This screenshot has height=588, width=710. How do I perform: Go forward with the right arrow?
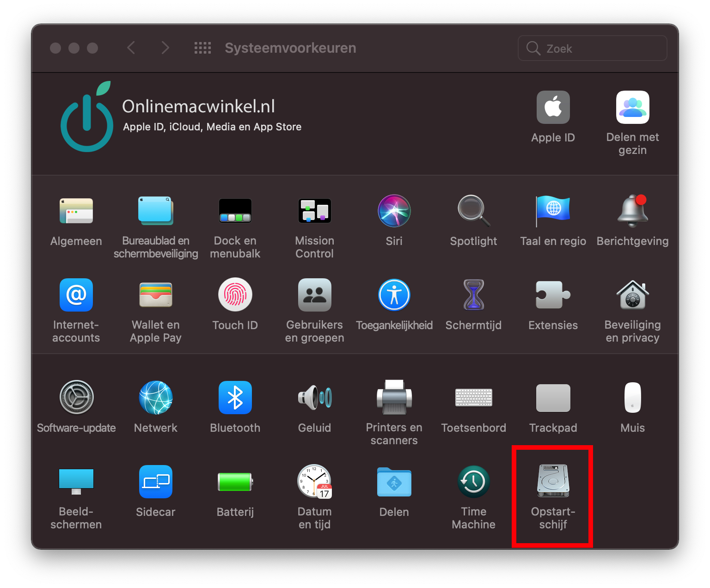[x=165, y=48]
